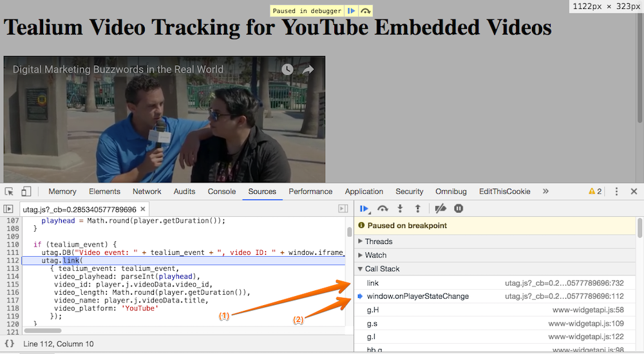Viewport: 644px width, 354px height.
Task: Select the inspect element picker icon
Action: click(10, 191)
